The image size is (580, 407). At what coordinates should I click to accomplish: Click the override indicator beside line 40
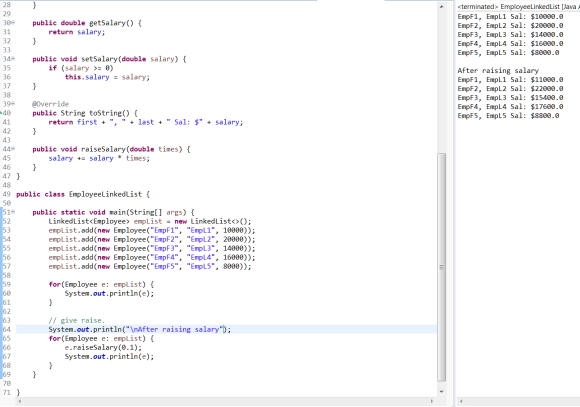tap(1, 112)
